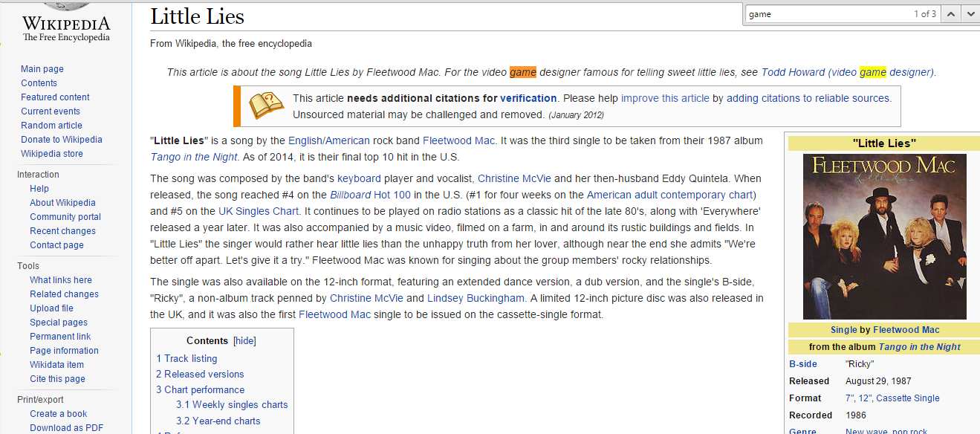Open Related changes tool
980x434 pixels.
click(x=64, y=294)
